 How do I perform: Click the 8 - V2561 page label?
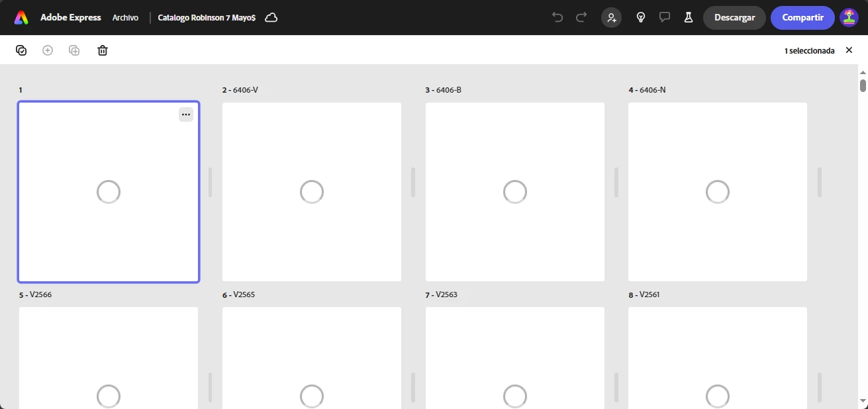point(644,295)
